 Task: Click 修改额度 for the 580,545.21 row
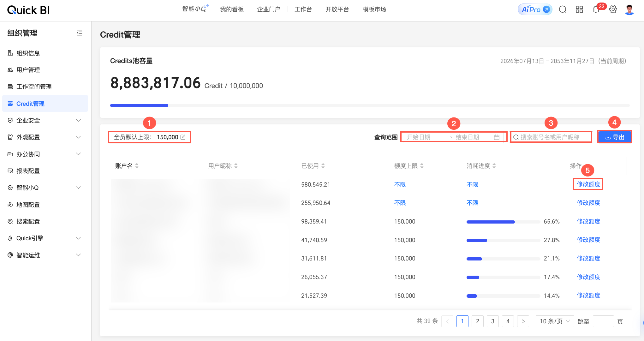588,184
